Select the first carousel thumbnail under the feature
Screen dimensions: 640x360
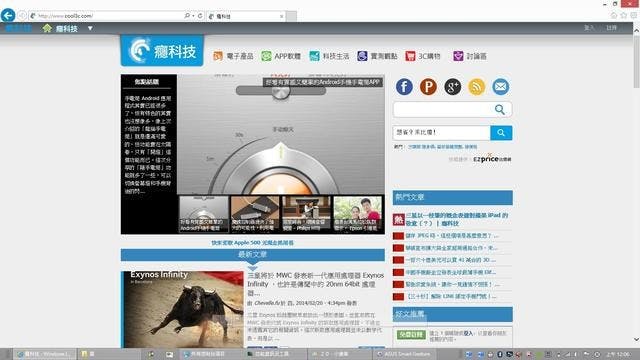(204, 214)
